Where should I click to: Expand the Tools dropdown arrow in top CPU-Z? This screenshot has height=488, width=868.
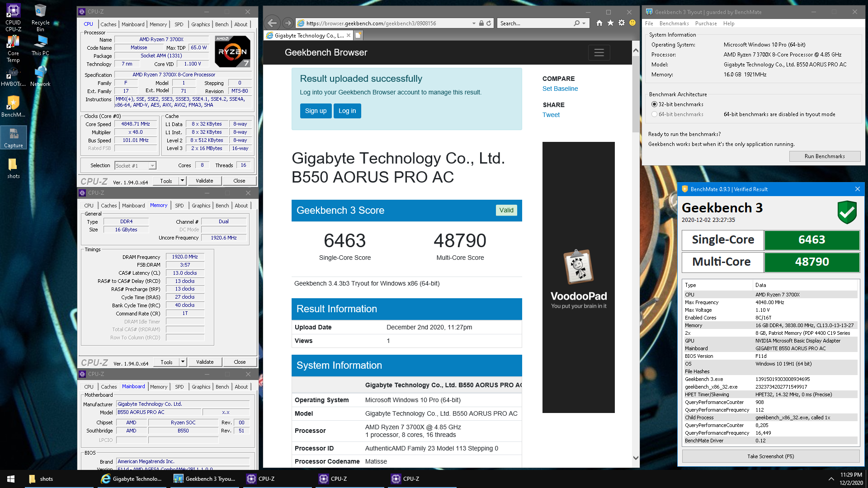[x=182, y=181]
